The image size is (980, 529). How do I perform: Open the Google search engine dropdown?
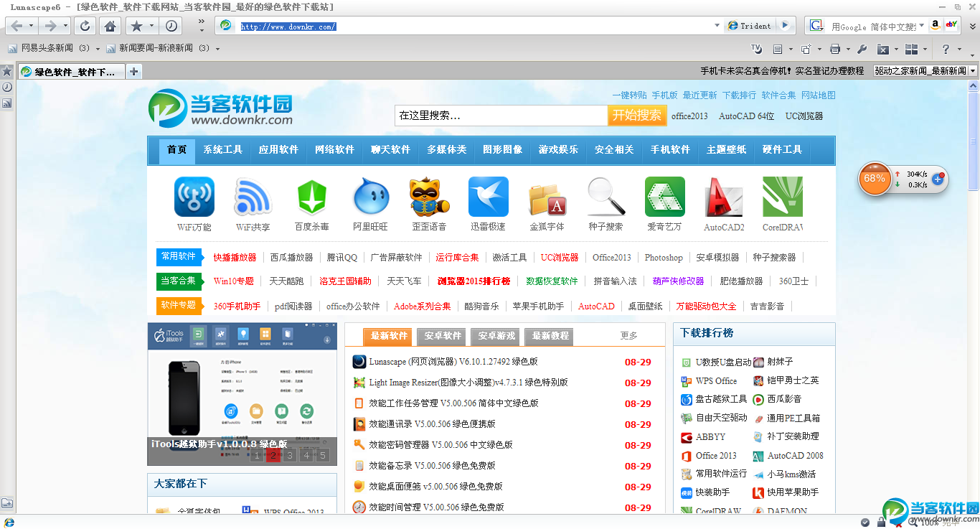tap(922, 26)
